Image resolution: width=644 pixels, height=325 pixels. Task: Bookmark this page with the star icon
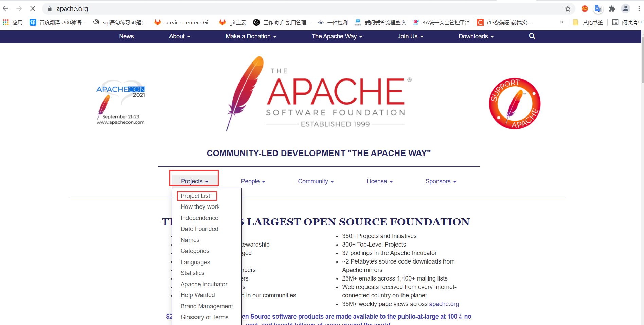click(568, 9)
